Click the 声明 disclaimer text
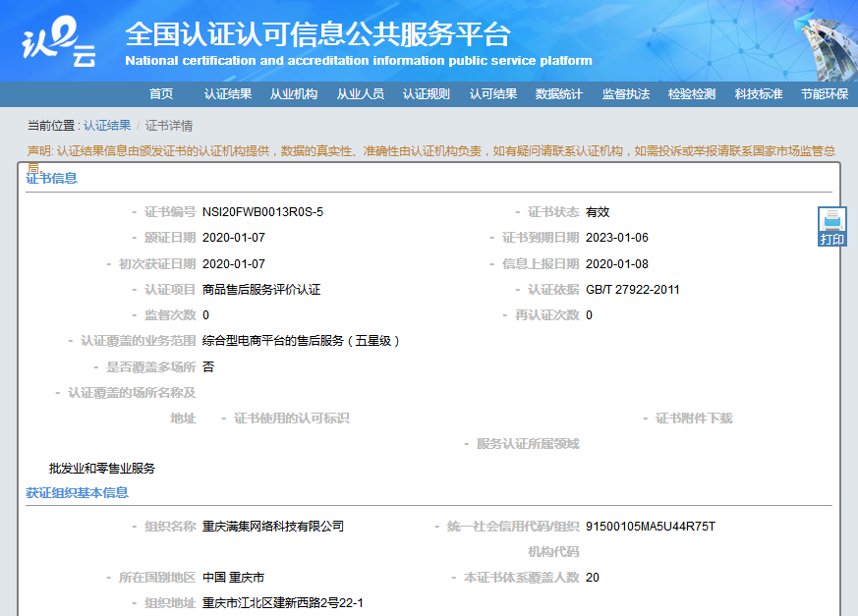858x616 pixels. pyautogui.click(x=431, y=157)
